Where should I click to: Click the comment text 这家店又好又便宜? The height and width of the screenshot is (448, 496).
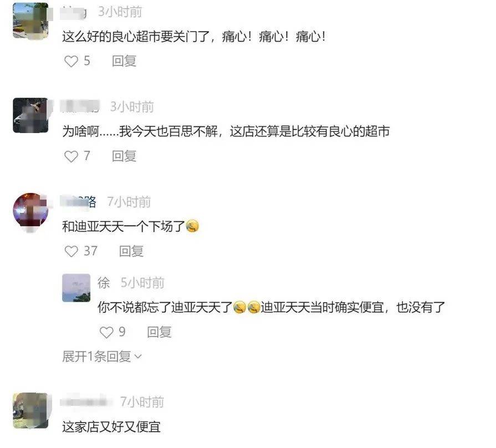point(111,427)
